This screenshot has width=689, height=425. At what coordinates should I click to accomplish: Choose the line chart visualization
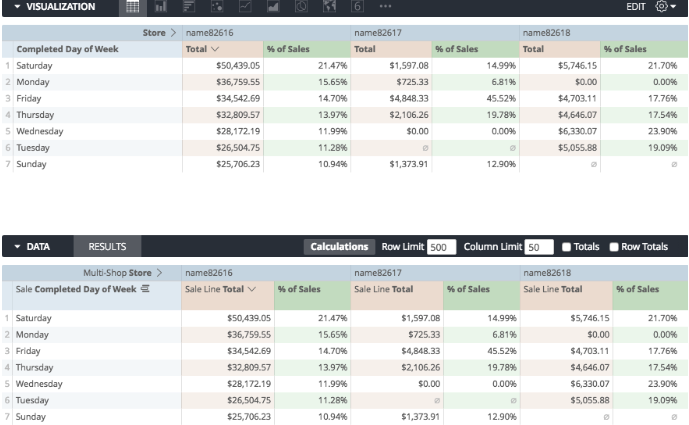click(245, 7)
